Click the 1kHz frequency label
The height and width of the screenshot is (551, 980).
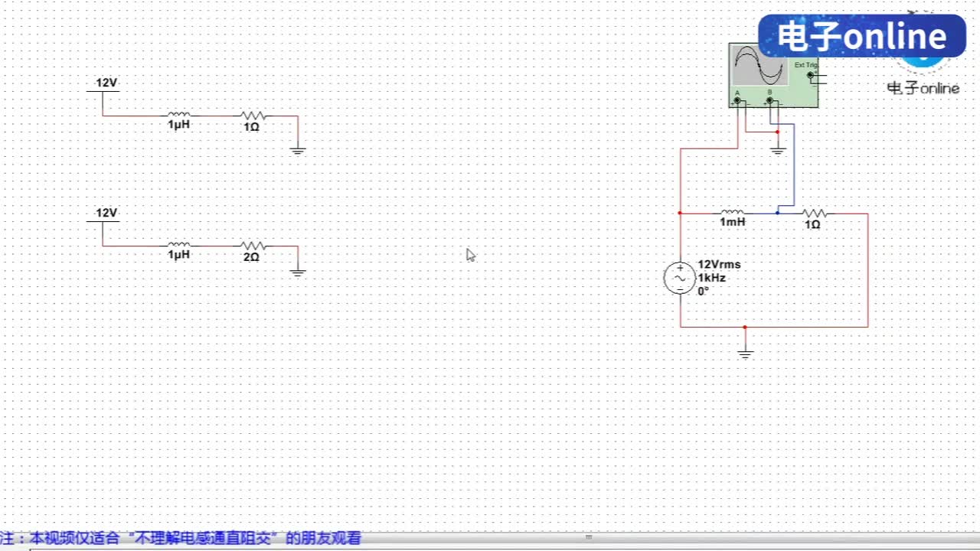click(711, 278)
